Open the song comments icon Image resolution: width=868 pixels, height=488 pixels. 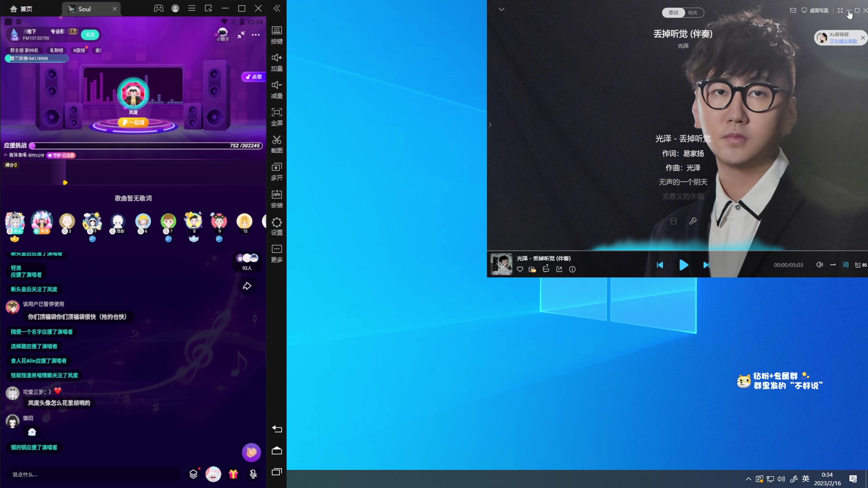point(546,269)
